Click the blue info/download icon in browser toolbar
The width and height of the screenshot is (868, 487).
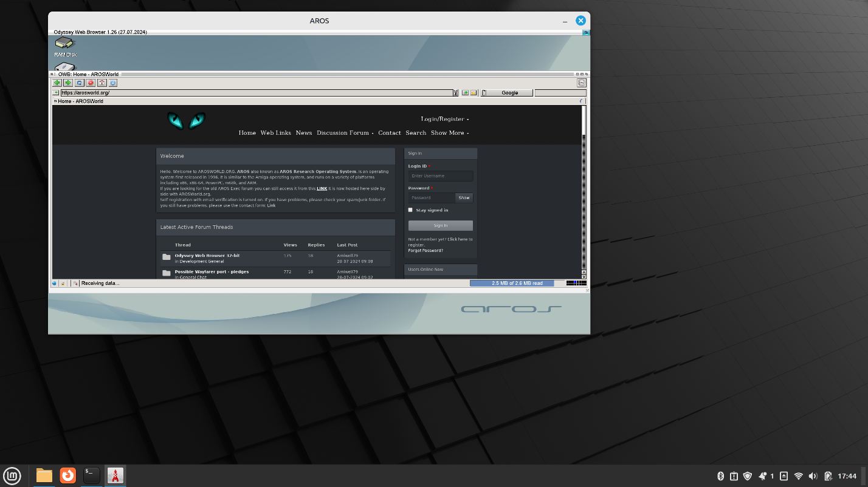click(x=113, y=83)
